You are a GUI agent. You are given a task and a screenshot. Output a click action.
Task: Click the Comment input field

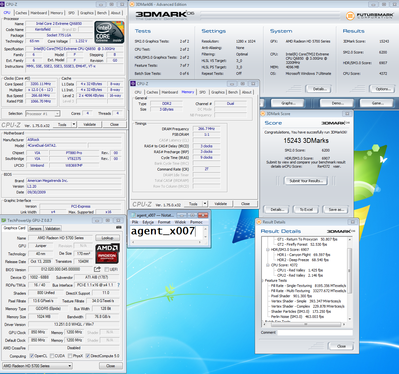tap(315, 333)
